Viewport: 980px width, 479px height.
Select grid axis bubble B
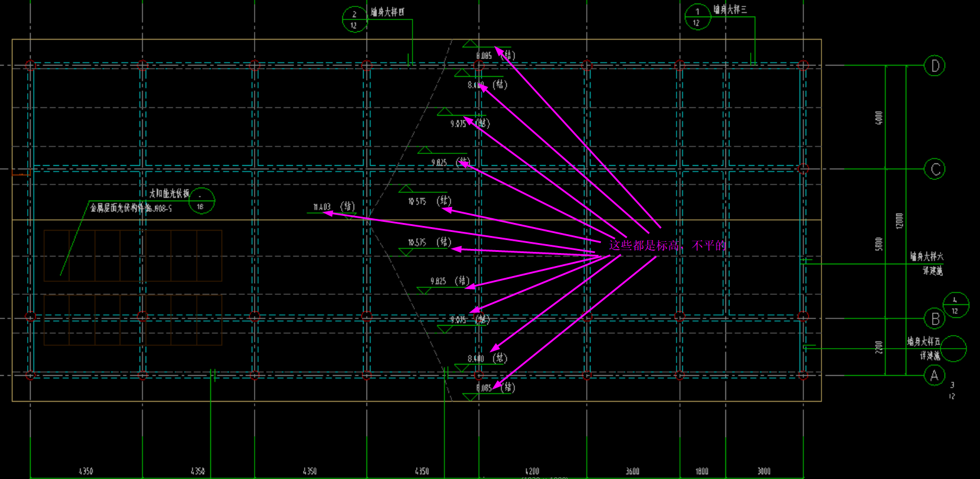click(x=935, y=319)
